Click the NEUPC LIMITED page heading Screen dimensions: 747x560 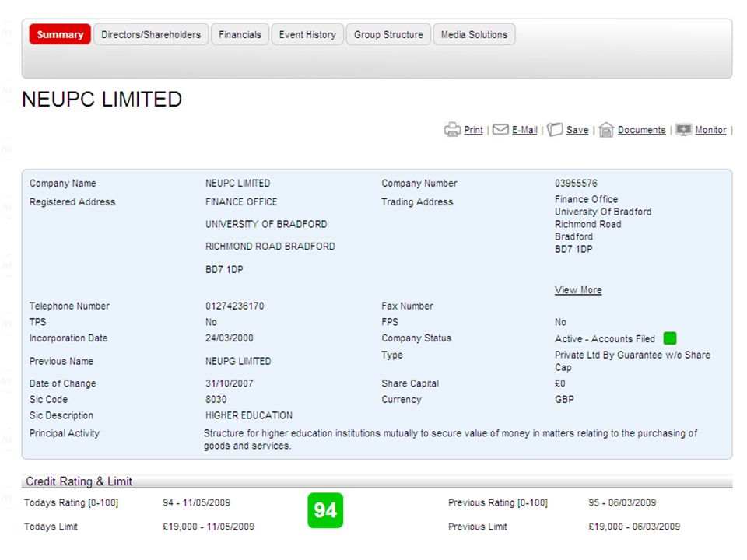pos(102,100)
